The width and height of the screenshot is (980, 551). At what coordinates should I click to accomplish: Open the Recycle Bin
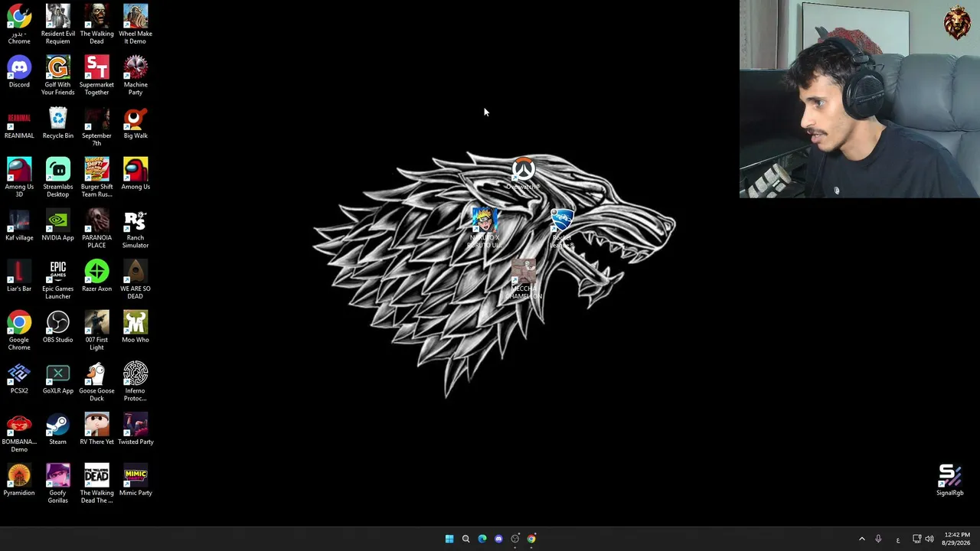click(58, 123)
